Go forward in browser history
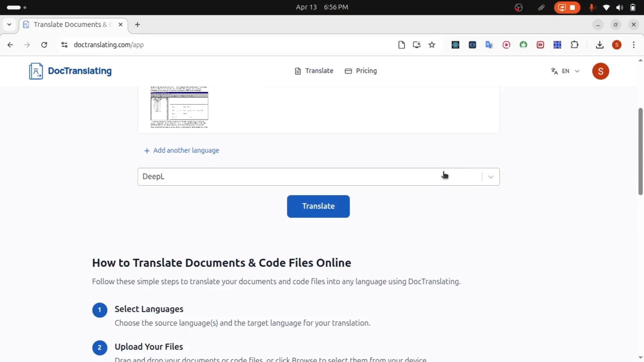Image resolution: width=644 pixels, height=362 pixels. tap(27, 45)
